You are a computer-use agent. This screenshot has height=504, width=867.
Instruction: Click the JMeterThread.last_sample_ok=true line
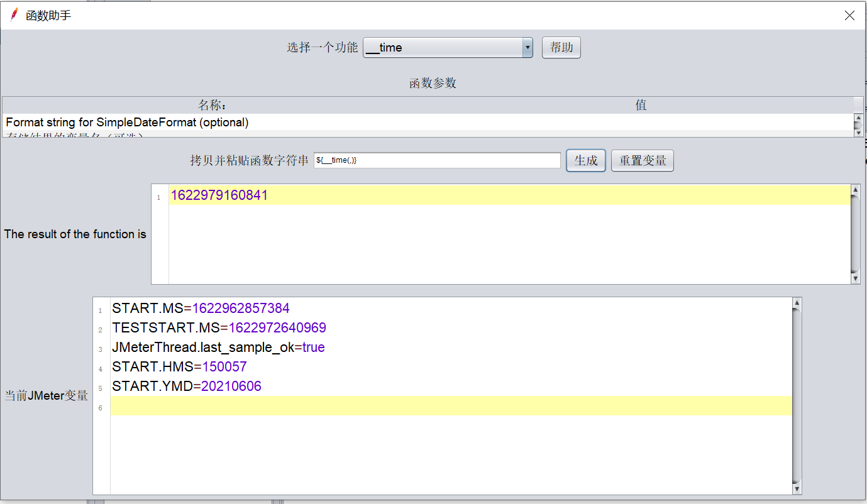[218, 348]
